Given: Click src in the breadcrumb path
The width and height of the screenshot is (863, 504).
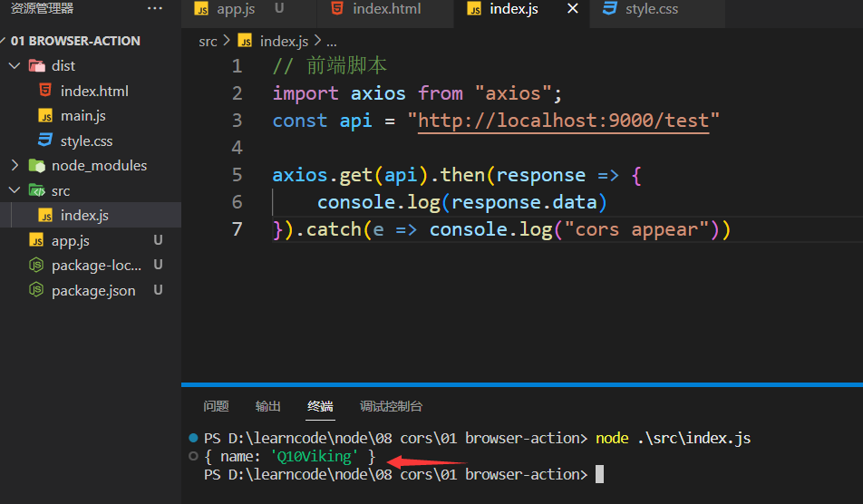Looking at the screenshot, I should click(208, 42).
